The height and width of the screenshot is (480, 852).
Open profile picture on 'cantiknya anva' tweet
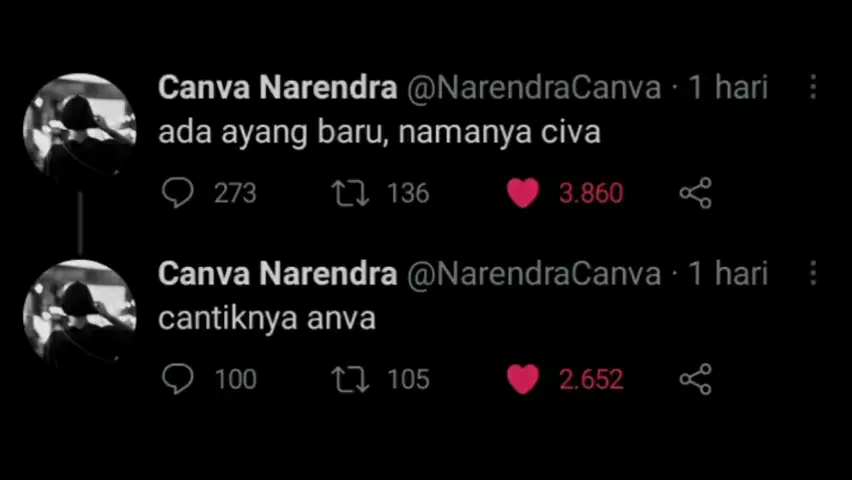[79, 314]
